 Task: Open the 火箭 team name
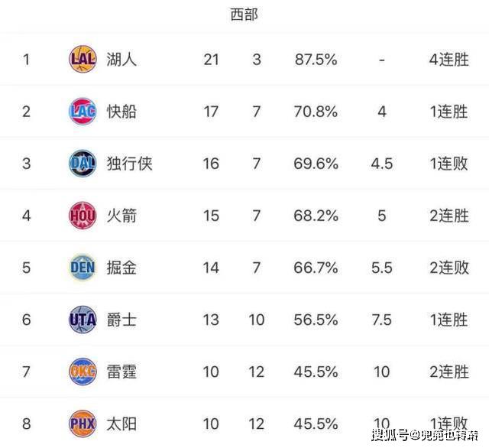(x=121, y=216)
